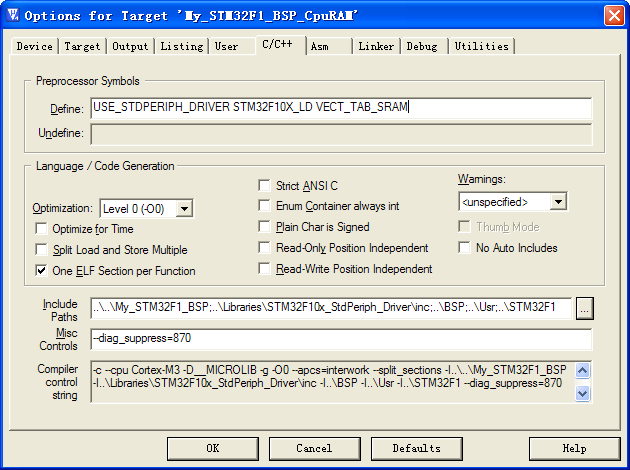Click in the Undefine field
The image size is (630, 470).
point(341,134)
